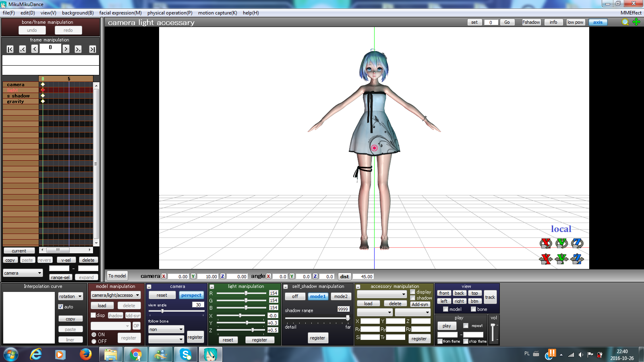Open the accessory model target dropdown

tap(375, 312)
